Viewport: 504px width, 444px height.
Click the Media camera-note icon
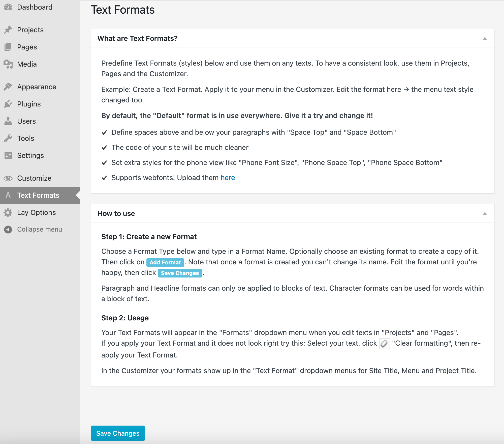8,64
